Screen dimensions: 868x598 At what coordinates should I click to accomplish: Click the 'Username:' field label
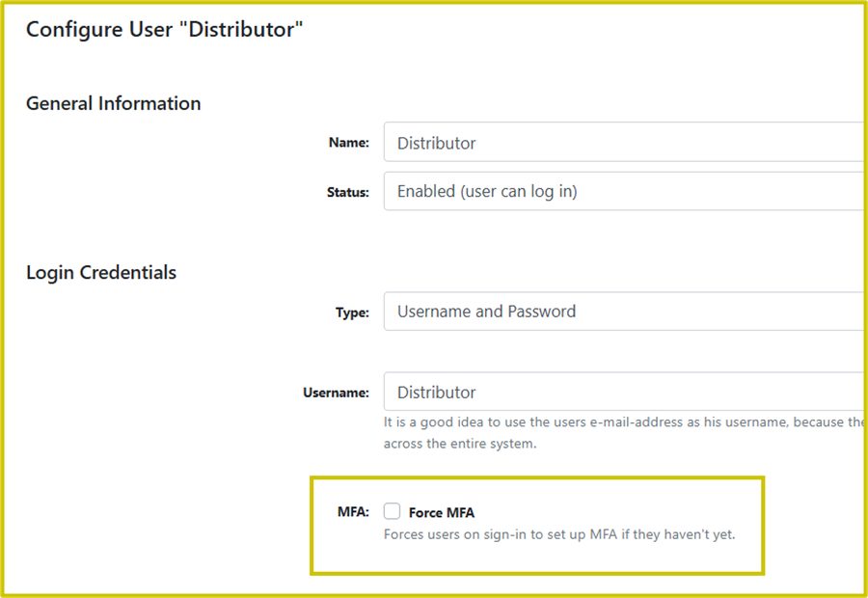[x=336, y=393]
